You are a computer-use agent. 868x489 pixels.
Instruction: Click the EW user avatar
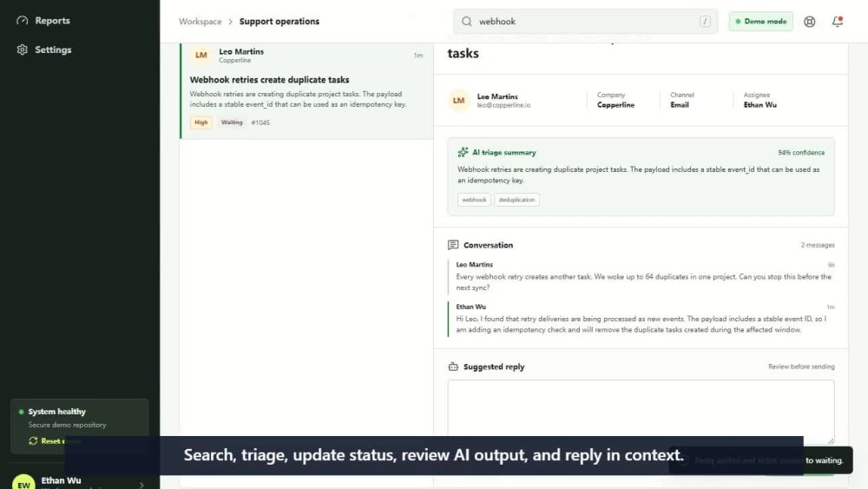click(23, 482)
